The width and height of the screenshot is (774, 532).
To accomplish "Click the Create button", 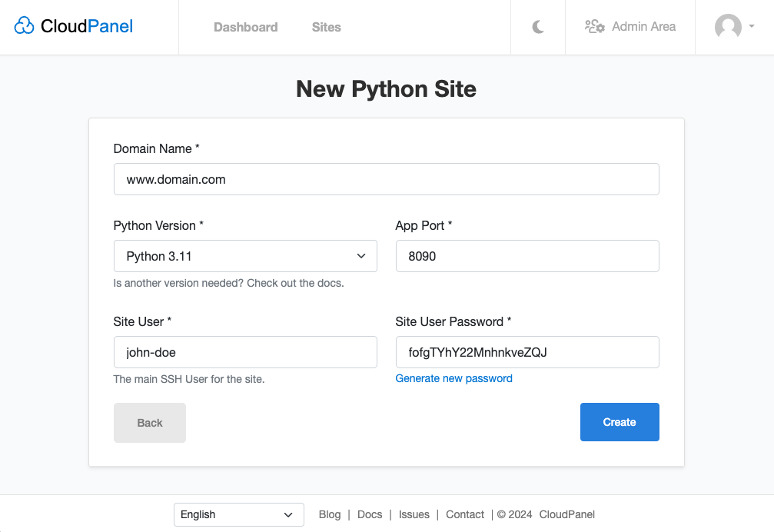I will click(620, 422).
